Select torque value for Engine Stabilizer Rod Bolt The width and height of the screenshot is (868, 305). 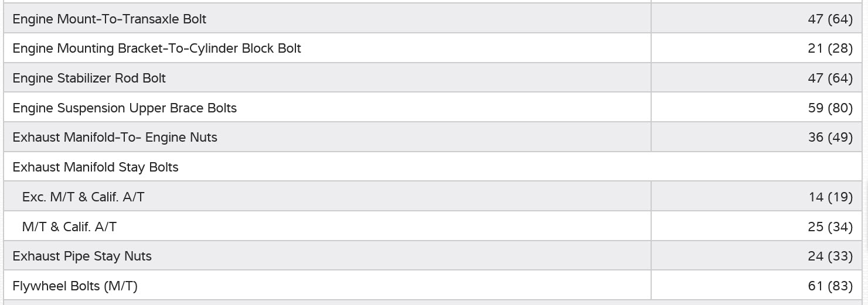[x=829, y=78]
